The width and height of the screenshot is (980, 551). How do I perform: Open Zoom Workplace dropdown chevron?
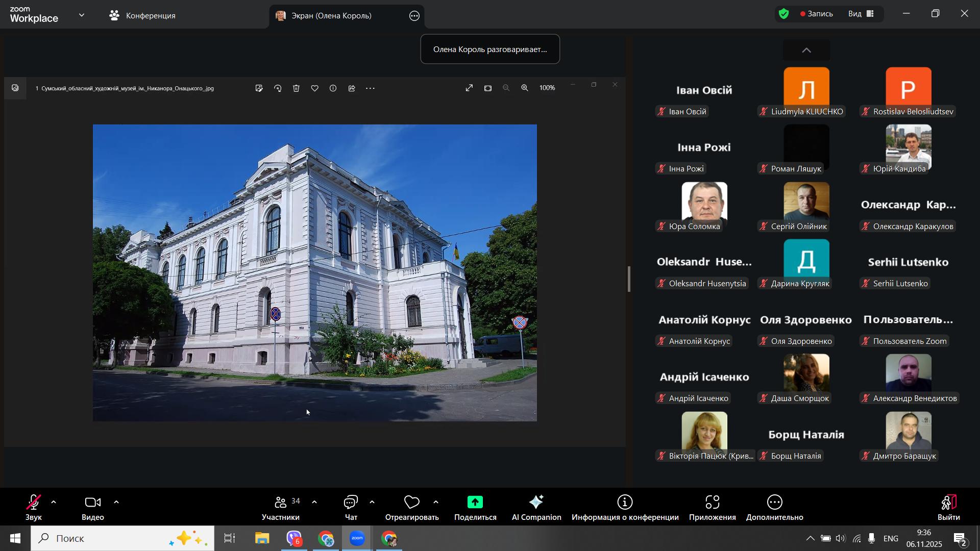82,15
